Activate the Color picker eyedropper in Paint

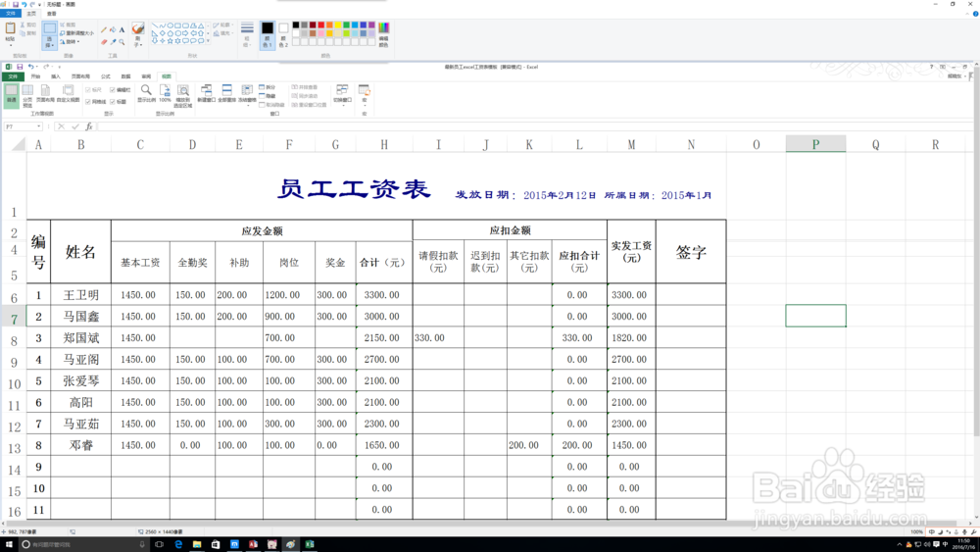click(113, 42)
